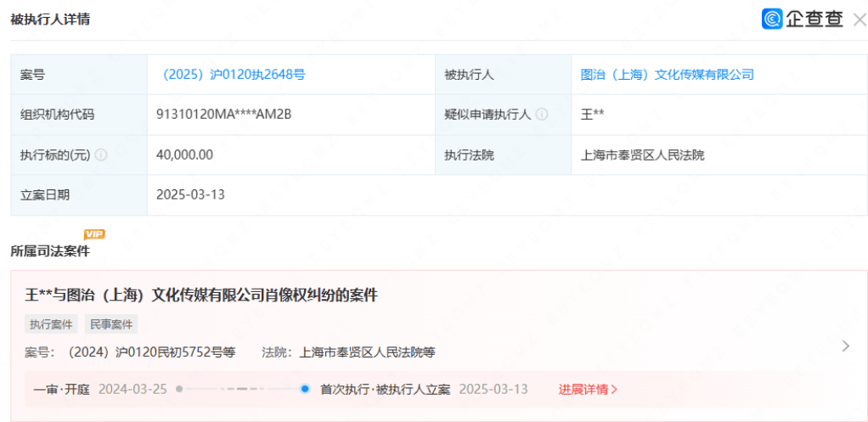Click info icon beside 疑似申请执行人
Screen dimensions: 868x422
[x=542, y=115]
